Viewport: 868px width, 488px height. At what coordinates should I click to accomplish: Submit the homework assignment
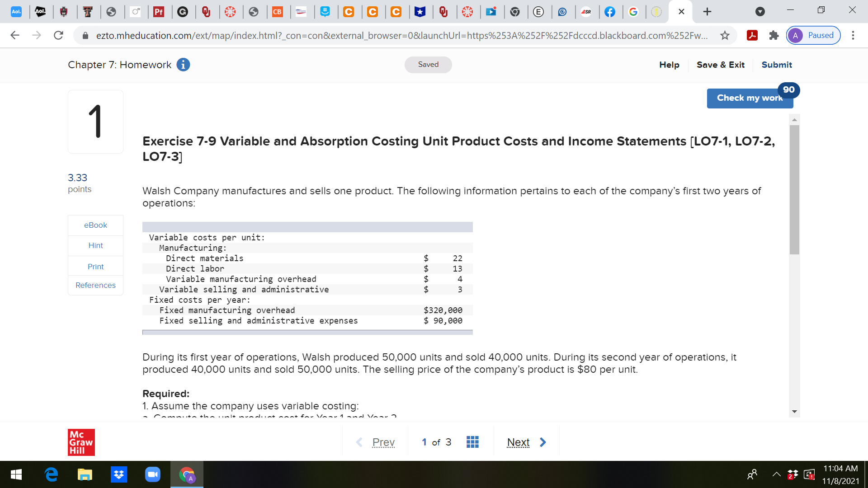(776, 65)
